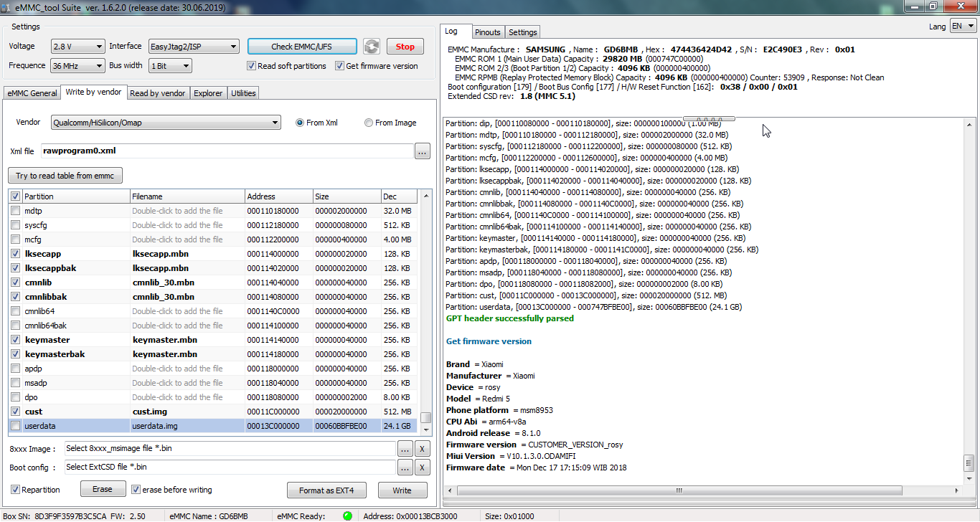The image size is (980, 522).
Task: Browse for an 8xxx msimage file
Action: [405, 449]
